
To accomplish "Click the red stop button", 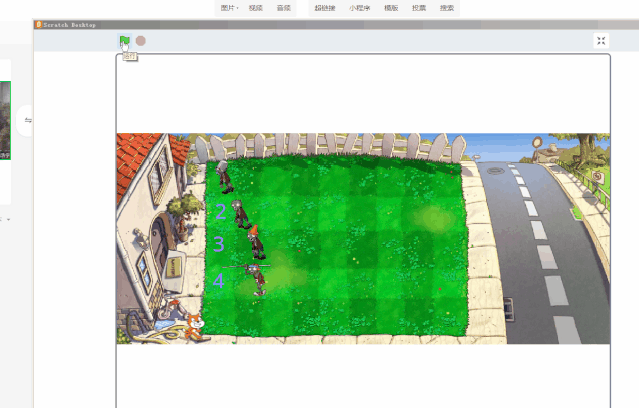I will [141, 41].
